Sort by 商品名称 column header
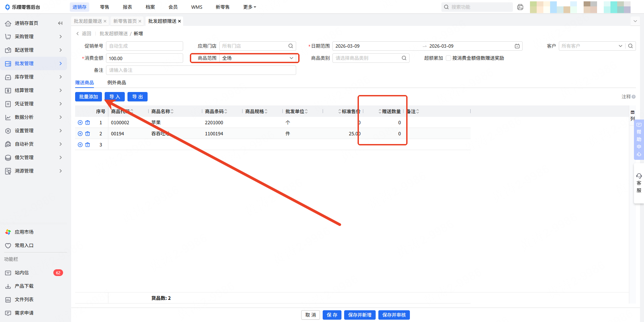 tap(162, 111)
